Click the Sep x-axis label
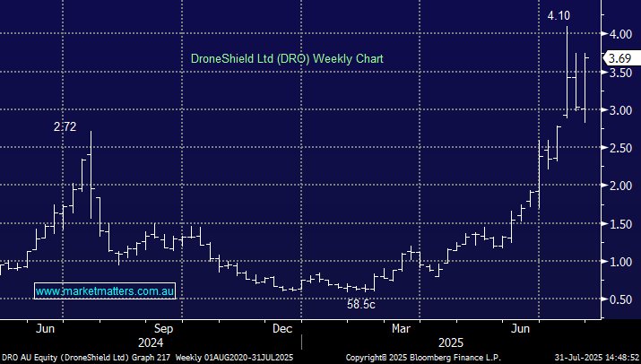This screenshot has height=364, width=641. point(163,328)
